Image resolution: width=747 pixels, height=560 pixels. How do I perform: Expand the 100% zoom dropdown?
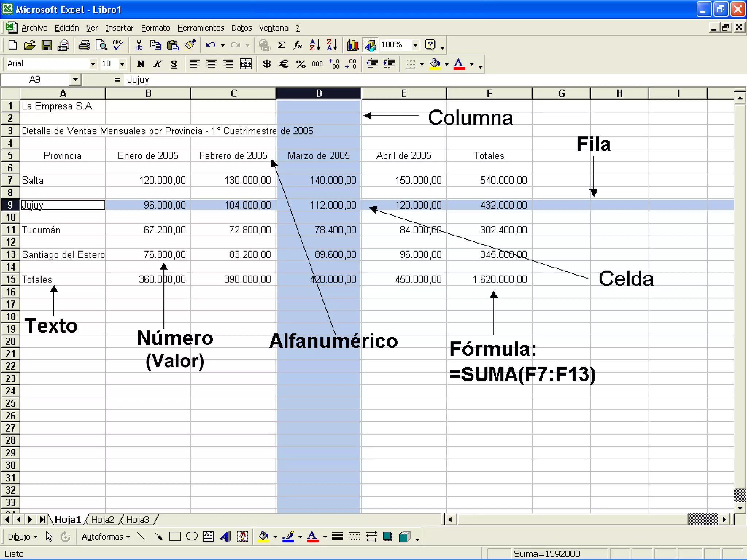pyautogui.click(x=415, y=45)
